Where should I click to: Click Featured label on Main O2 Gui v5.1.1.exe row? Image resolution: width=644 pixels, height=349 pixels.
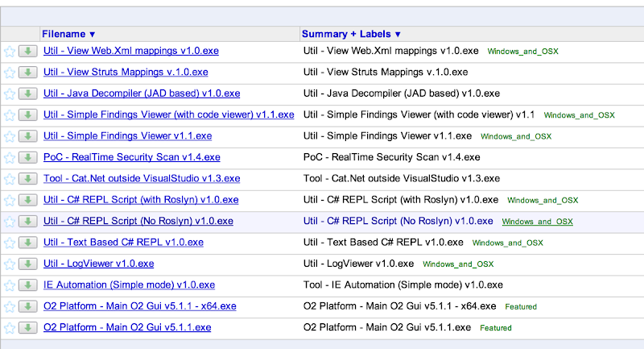click(496, 328)
